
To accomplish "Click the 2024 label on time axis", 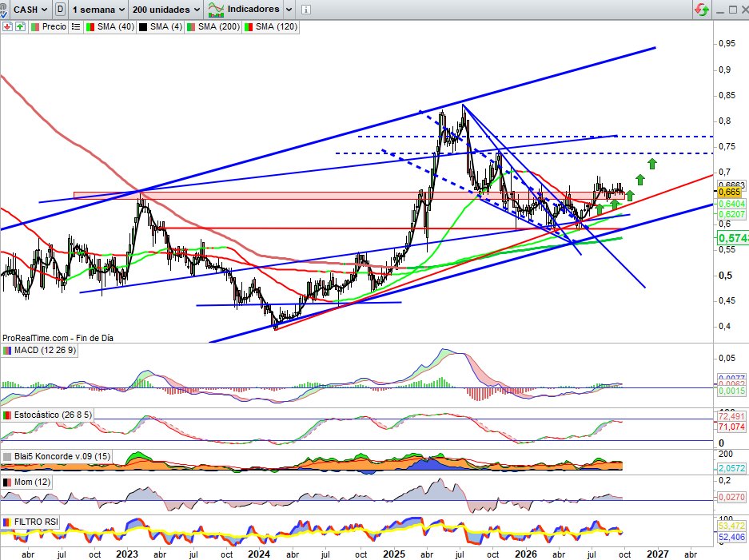I will 259,554.
